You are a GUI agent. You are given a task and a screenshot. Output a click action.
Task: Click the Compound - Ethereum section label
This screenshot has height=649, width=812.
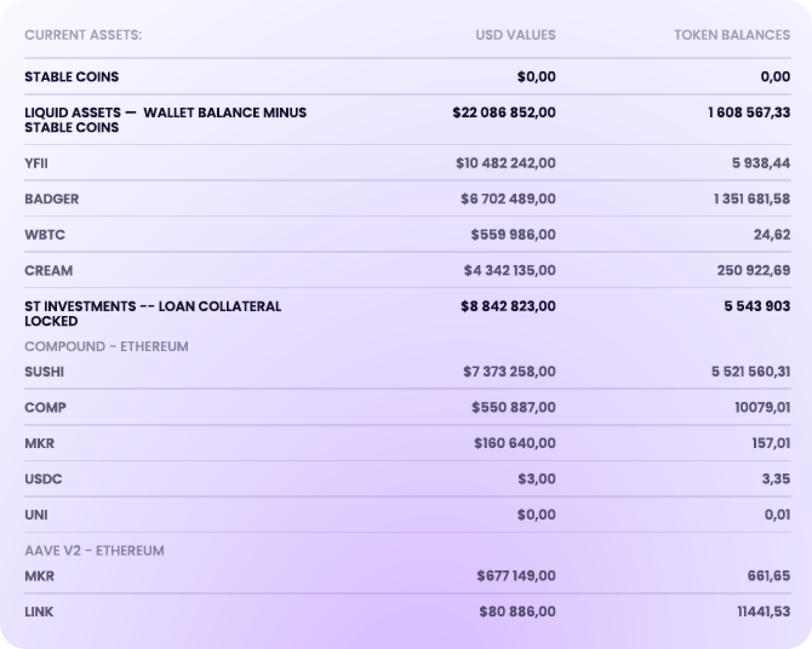point(106,346)
